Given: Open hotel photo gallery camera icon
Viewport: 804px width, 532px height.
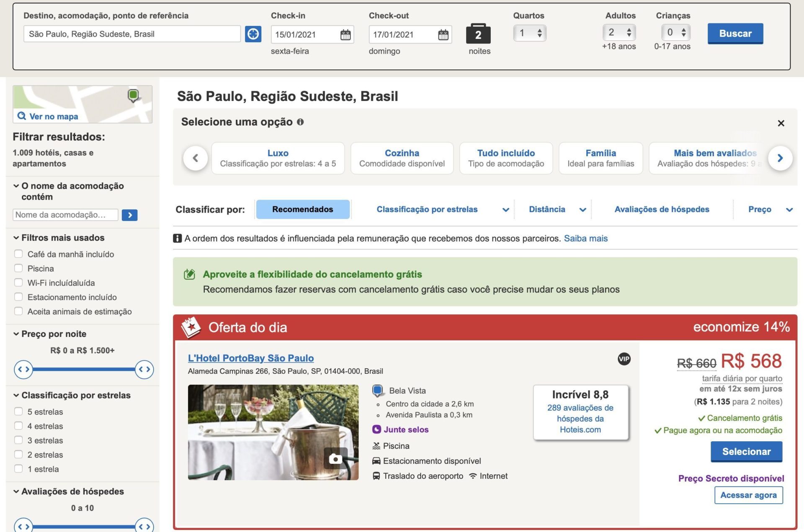Looking at the screenshot, I should coord(335,458).
